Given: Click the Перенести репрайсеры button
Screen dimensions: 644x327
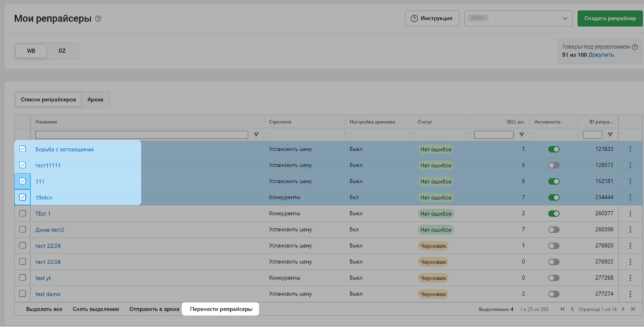Looking at the screenshot, I should 221,309.
